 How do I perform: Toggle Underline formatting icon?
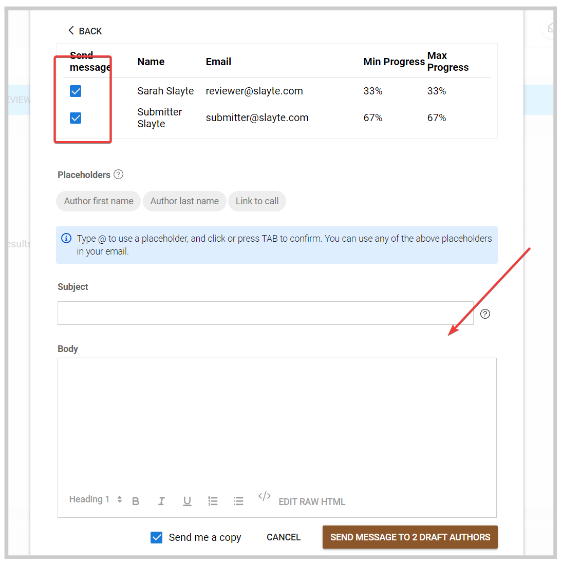tap(187, 501)
